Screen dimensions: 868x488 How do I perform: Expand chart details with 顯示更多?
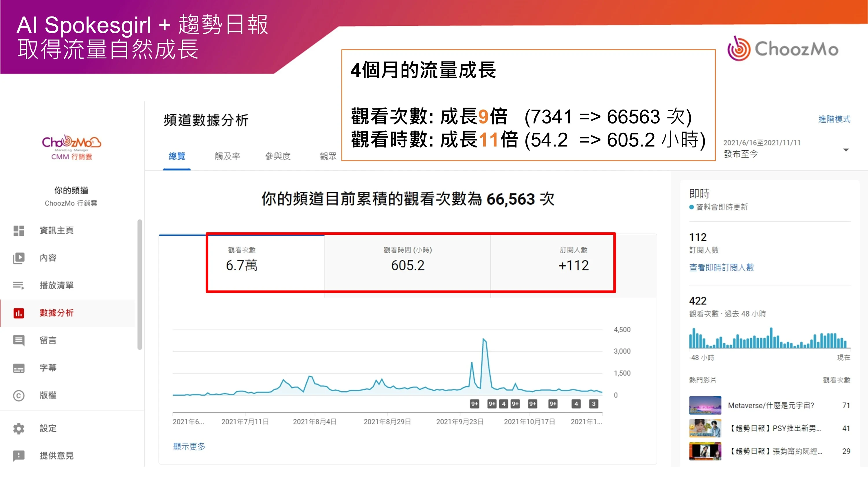point(189,447)
